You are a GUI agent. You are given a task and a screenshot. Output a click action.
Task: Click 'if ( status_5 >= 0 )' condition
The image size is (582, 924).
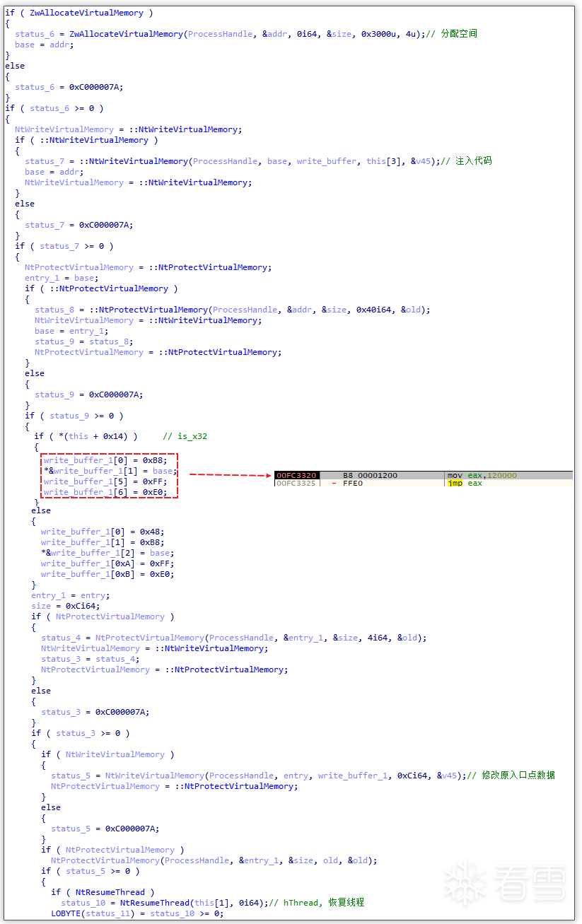(x=91, y=871)
